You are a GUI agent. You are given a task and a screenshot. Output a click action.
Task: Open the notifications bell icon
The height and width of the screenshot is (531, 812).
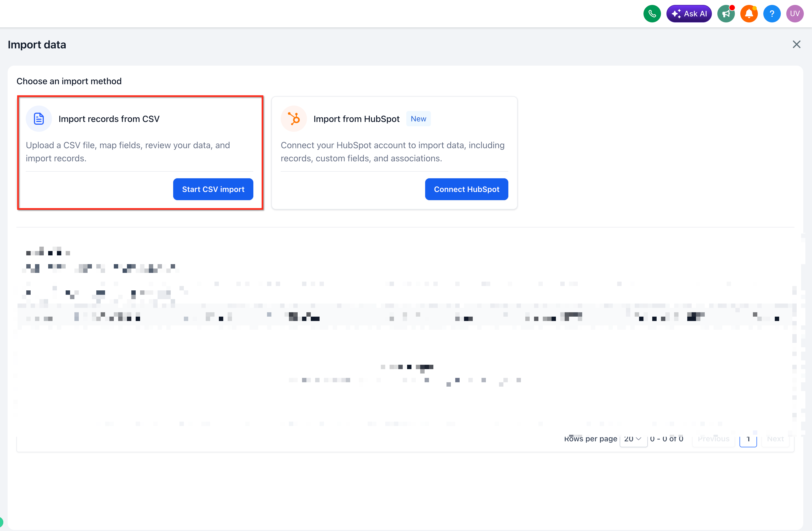(749, 14)
